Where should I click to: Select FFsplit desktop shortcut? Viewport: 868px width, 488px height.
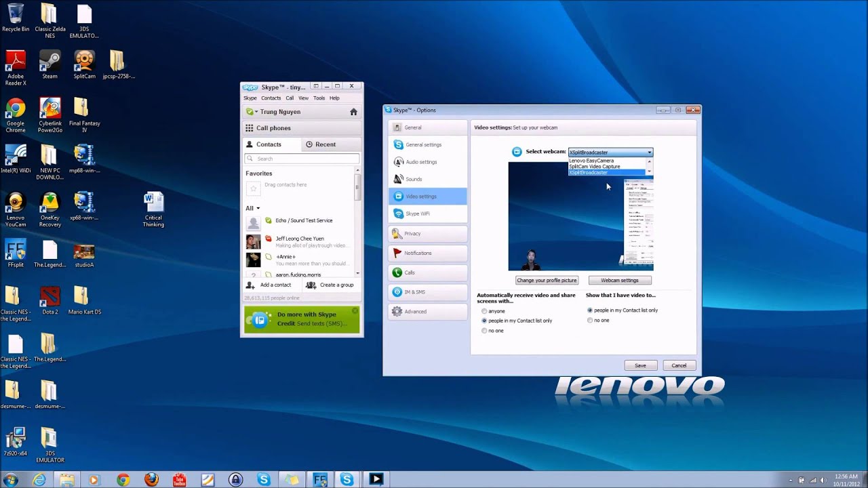pos(16,254)
